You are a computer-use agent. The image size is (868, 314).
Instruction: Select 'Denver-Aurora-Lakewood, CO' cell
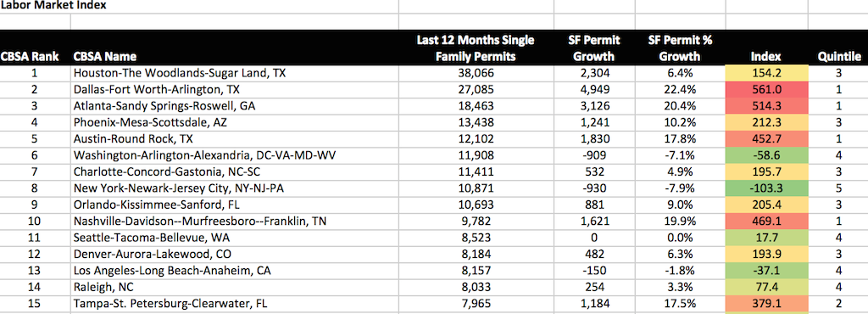[x=235, y=255]
